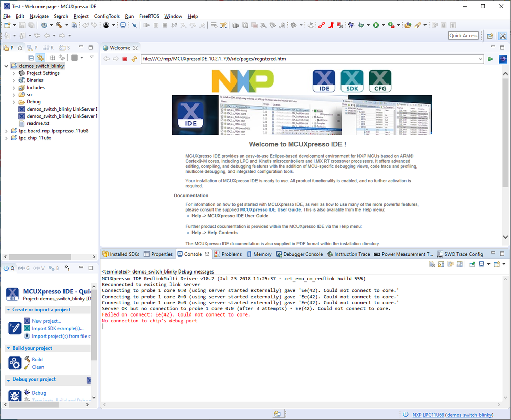Click the browser refresh icon
This screenshot has width=511, height=420.
click(134, 59)
